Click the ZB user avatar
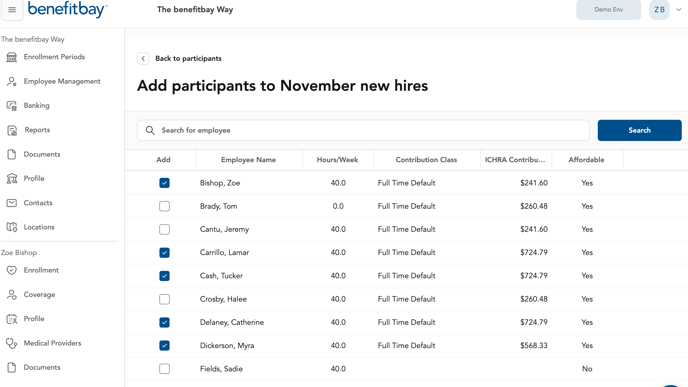This screenshot has width=688, height=387. coord(659,10)
